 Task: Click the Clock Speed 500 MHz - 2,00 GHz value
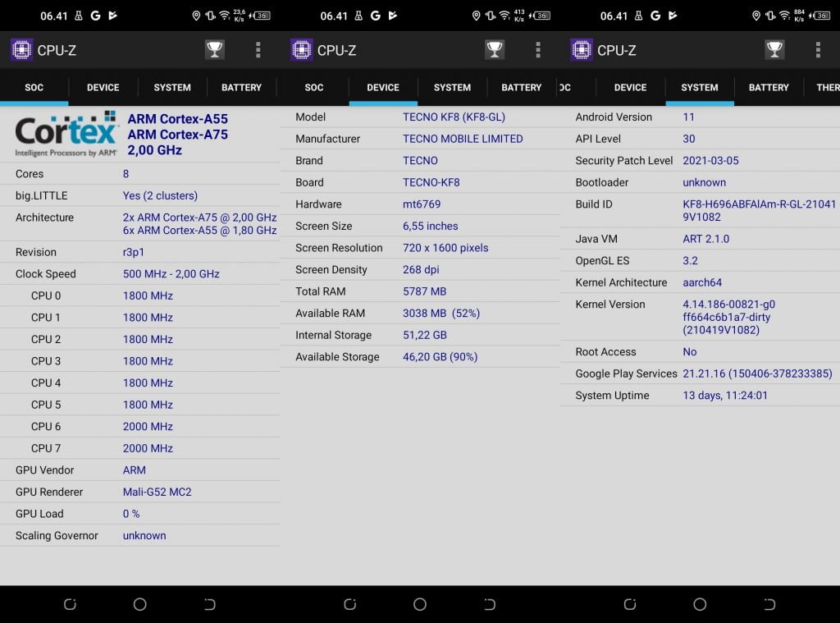coord(171,274)
